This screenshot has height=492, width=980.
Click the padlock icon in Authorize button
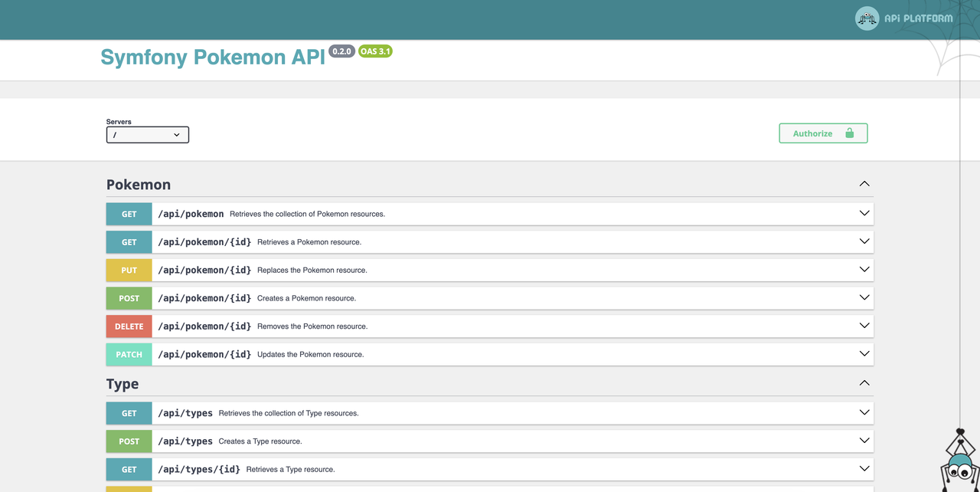[x=849, y=133]
